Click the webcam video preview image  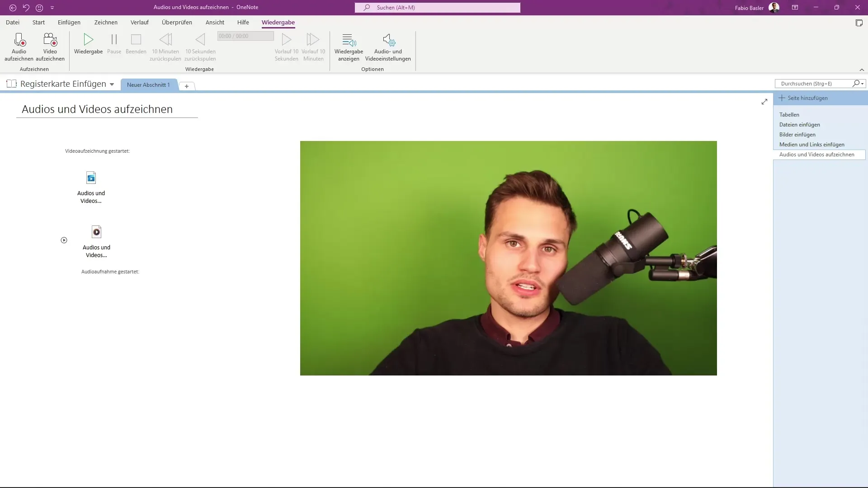[508, 258]
